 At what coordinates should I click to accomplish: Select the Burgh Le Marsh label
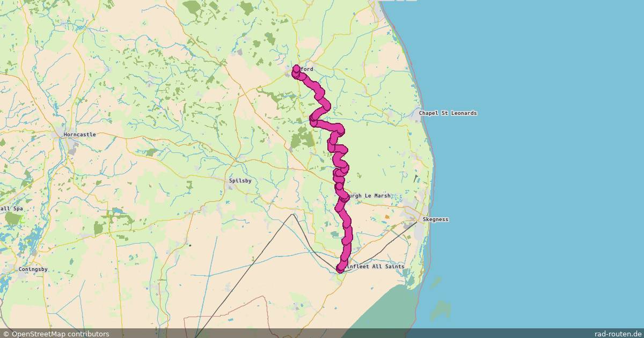(x=368, y=196)
